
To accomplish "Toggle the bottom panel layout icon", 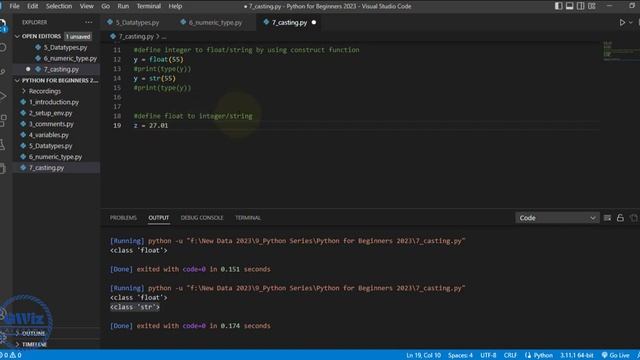I will click(x=569, y=6).
